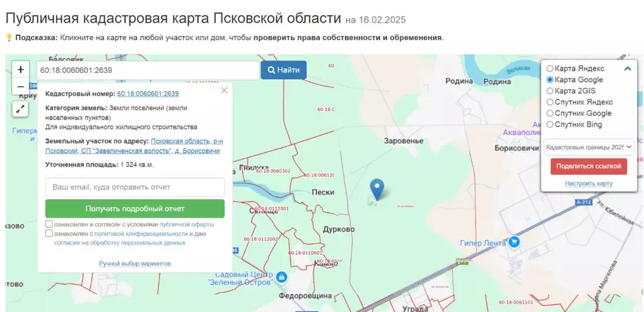644x312 pixels.
Task: Click Ручной выбор вариантов link
Action: coord(135,264)
